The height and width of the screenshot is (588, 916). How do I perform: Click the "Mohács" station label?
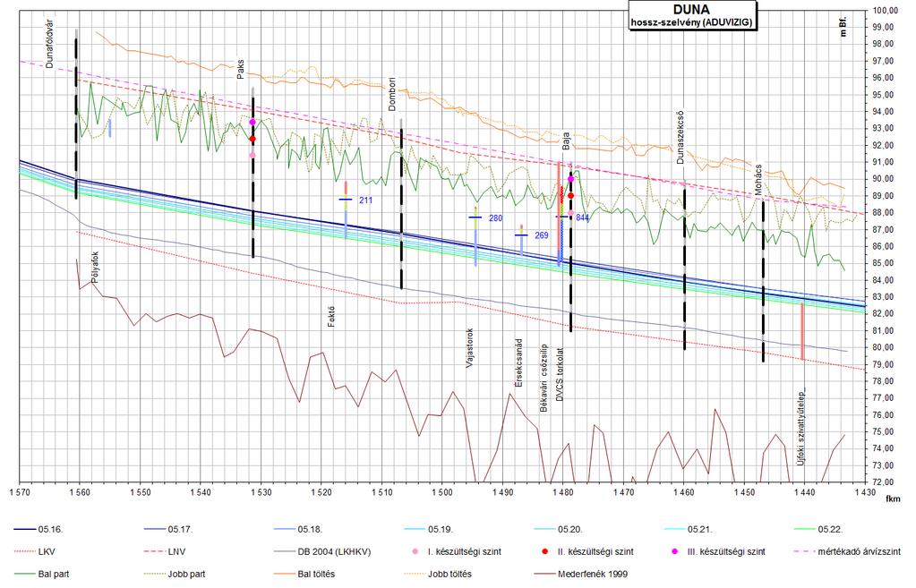coord(758,179)
